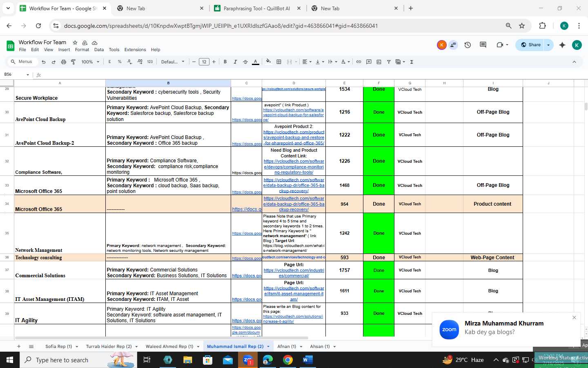The height and width of the screenshot is (368, 588).
Task: Bookmark this page with the star icon
Action: tap(522, 26)
